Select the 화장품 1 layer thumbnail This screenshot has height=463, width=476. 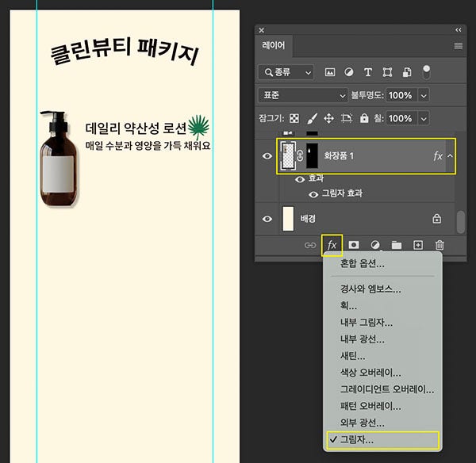click(288, 156)
